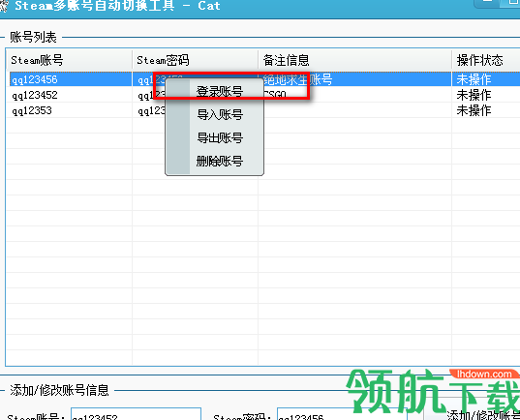This screenshot has height=420, width=520.
Task: Click 未操作 status in the qq12353 row
Action: click(474, 110)
